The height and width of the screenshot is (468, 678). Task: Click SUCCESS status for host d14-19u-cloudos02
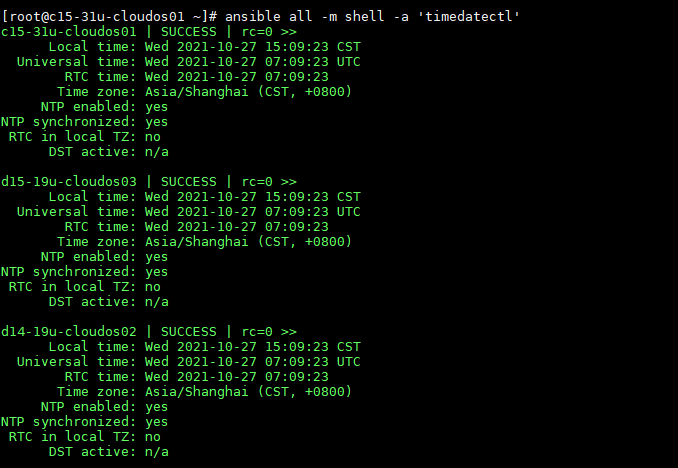click(x=188, y=332)
